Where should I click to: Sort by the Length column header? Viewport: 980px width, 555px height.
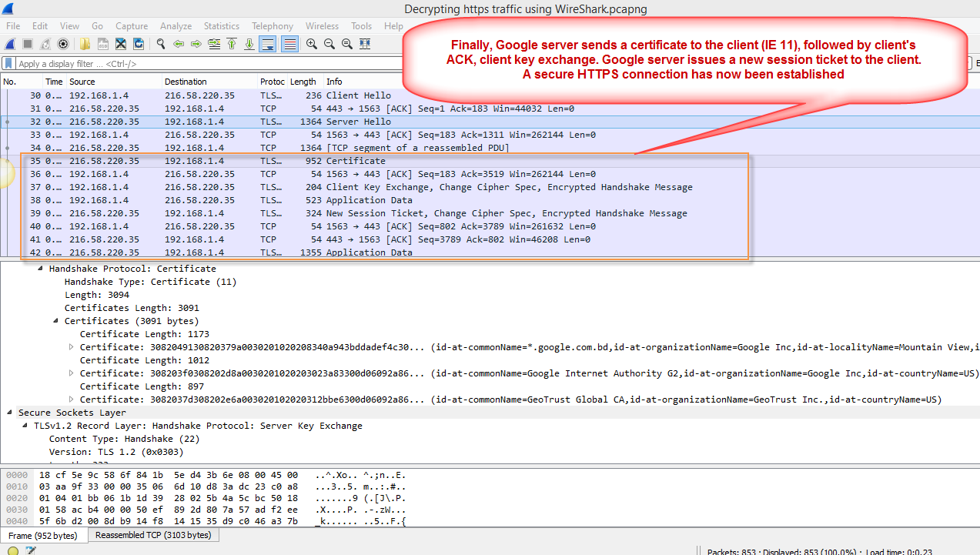click(x=305, y=82)
